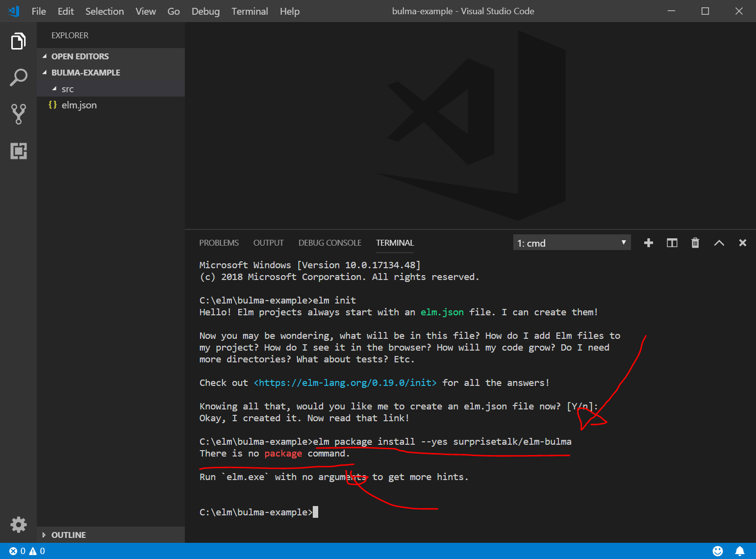Collapse the src folder
Viewport: 756px width, 559px height.
point(111,89)
